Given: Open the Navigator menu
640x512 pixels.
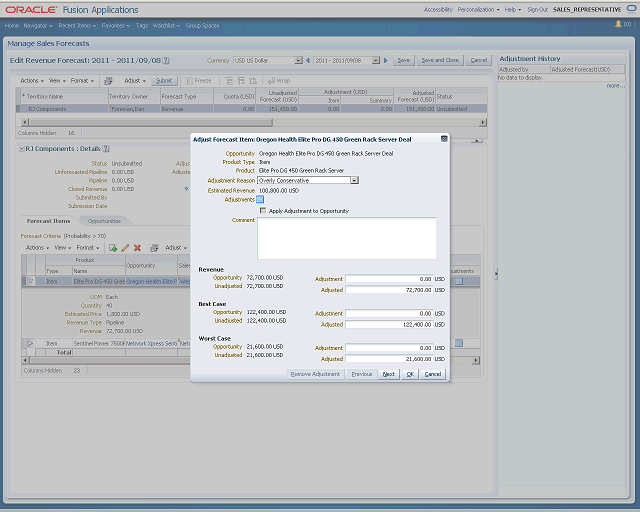Looking at the screenshot, I should (x=38, y=26).
